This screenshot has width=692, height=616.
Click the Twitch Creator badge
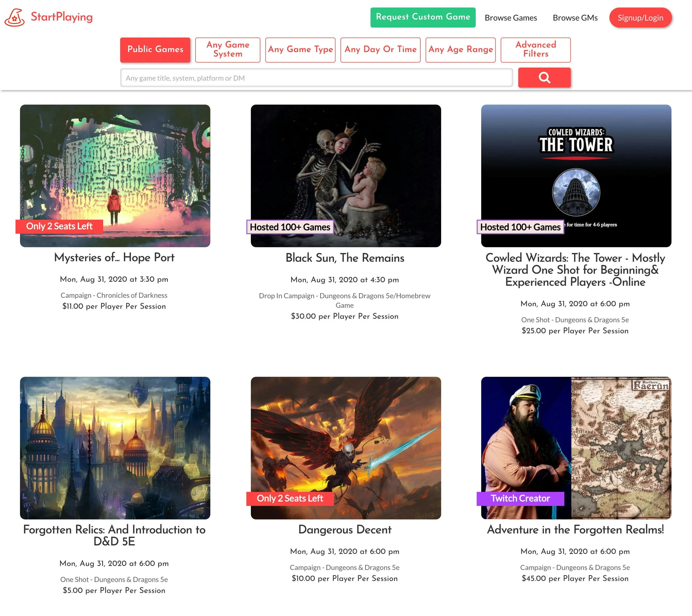520,498
